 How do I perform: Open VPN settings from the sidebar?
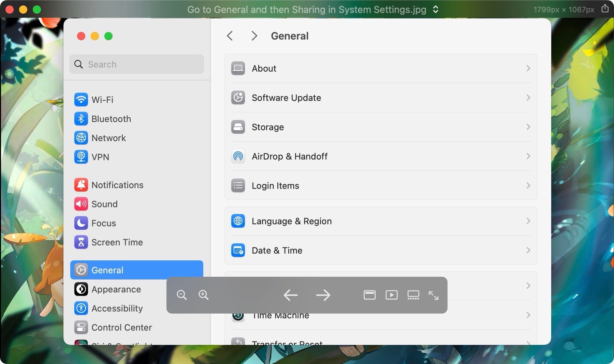pos(81,157)
